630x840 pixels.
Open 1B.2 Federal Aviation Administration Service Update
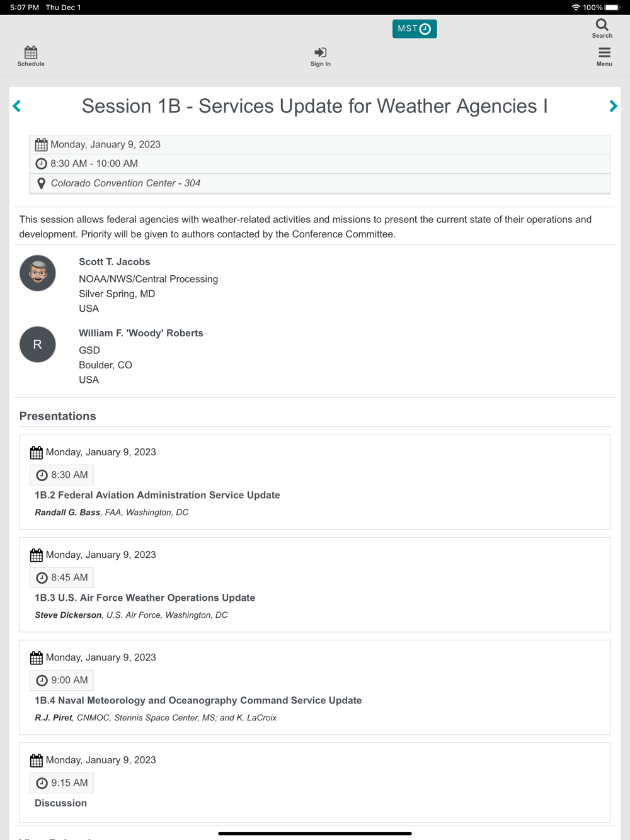[x=157, y=495]
